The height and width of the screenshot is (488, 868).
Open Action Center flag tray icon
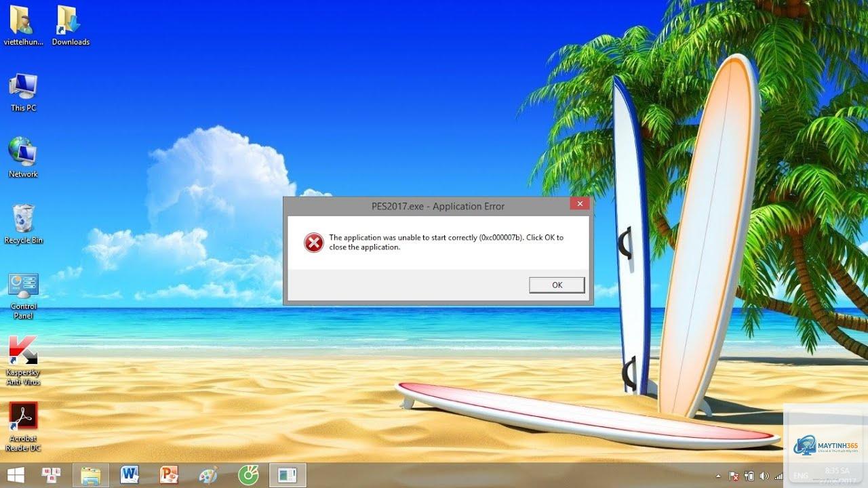[x=734, y=476]
